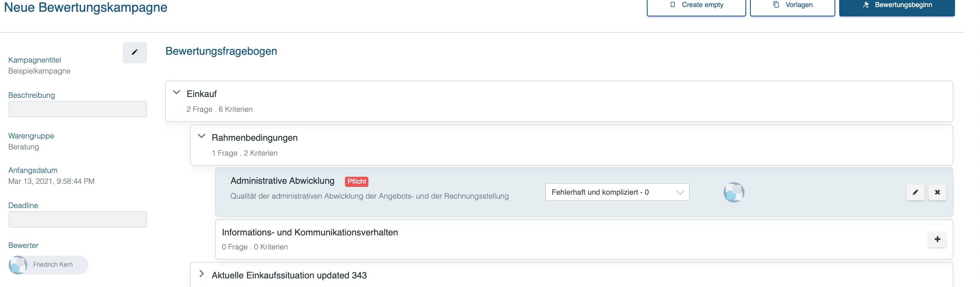Image resolution: width=980 pixels, height=287 pixels.
Task: Open the Fehlerhaft und kompliziert - 0 dropdown
Action: [617, 192]
